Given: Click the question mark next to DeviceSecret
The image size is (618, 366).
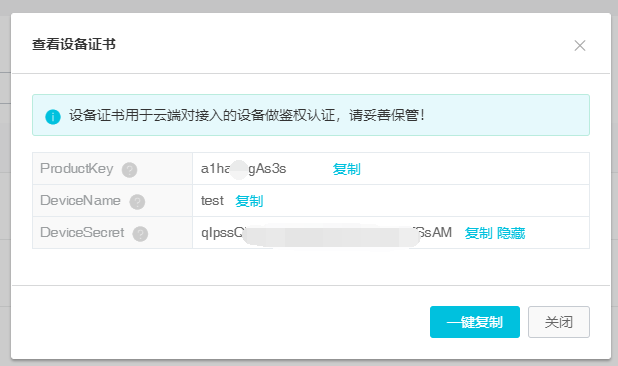Looking at the screenshot, I should [x=140, y=234].
